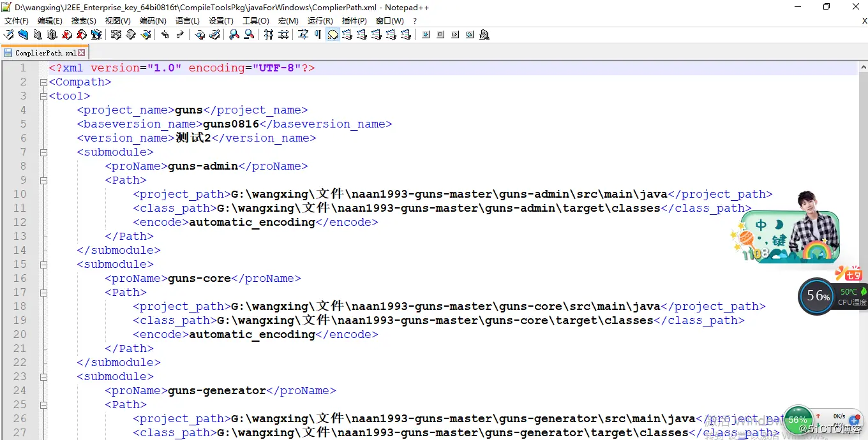Click the New file toolbar icon

tap(9, 34)
